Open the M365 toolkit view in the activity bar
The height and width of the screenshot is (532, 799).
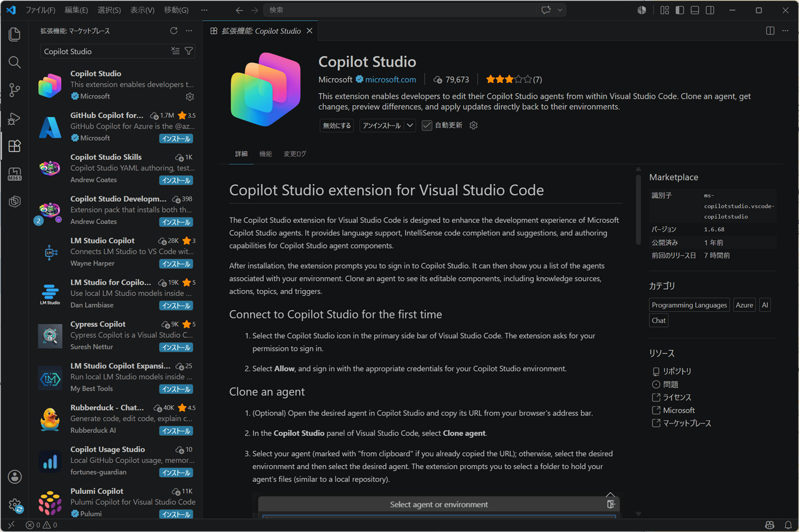tap(15, 174)
